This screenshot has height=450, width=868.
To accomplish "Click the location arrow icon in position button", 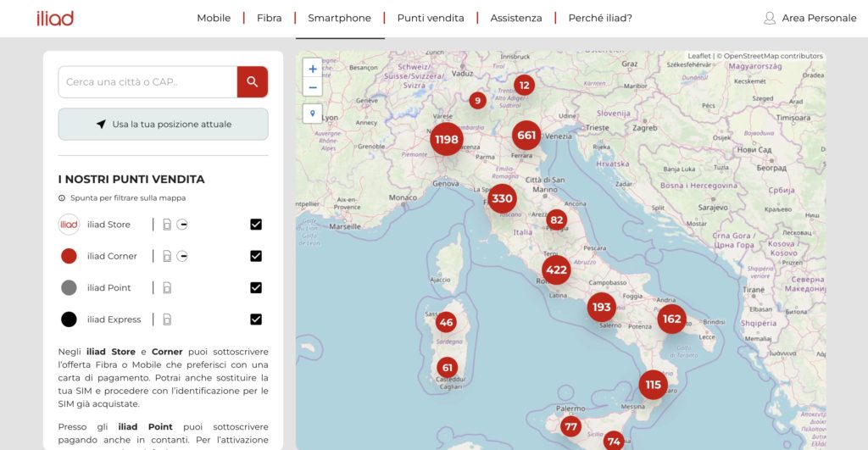I will (x=101, y=124).
